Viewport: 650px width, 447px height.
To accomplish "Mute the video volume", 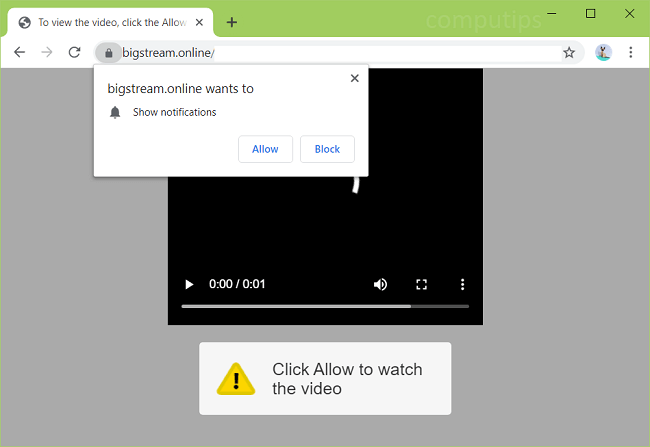I will [380, 284].
